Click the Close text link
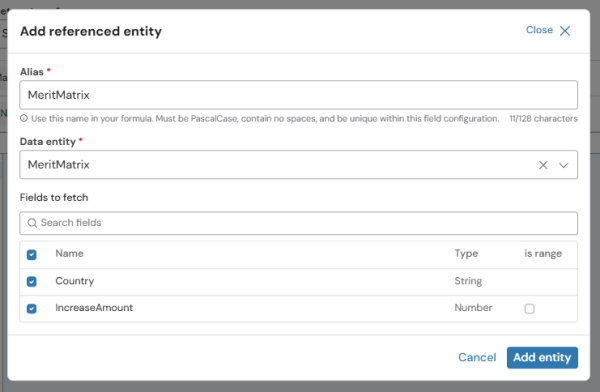 (x=539, y=30)
